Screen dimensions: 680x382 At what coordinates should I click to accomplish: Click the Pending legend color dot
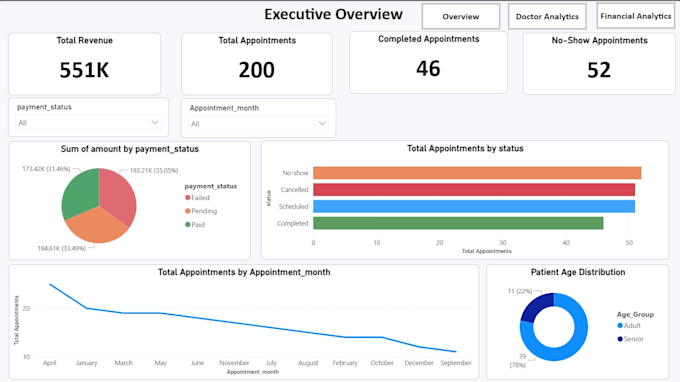[188, 211]
